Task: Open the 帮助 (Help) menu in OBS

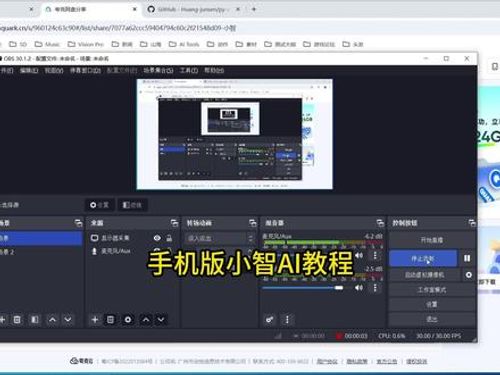Action: click(x=214, y=70)
